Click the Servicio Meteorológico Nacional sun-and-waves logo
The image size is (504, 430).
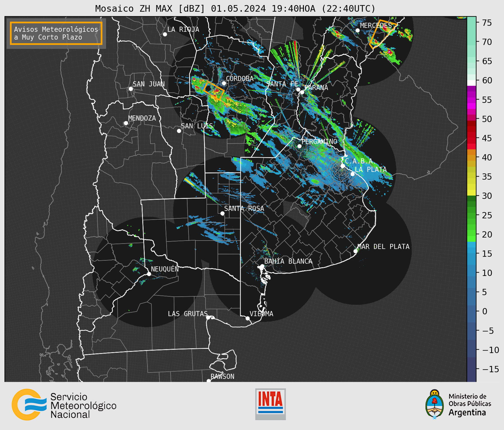(29, 405)
